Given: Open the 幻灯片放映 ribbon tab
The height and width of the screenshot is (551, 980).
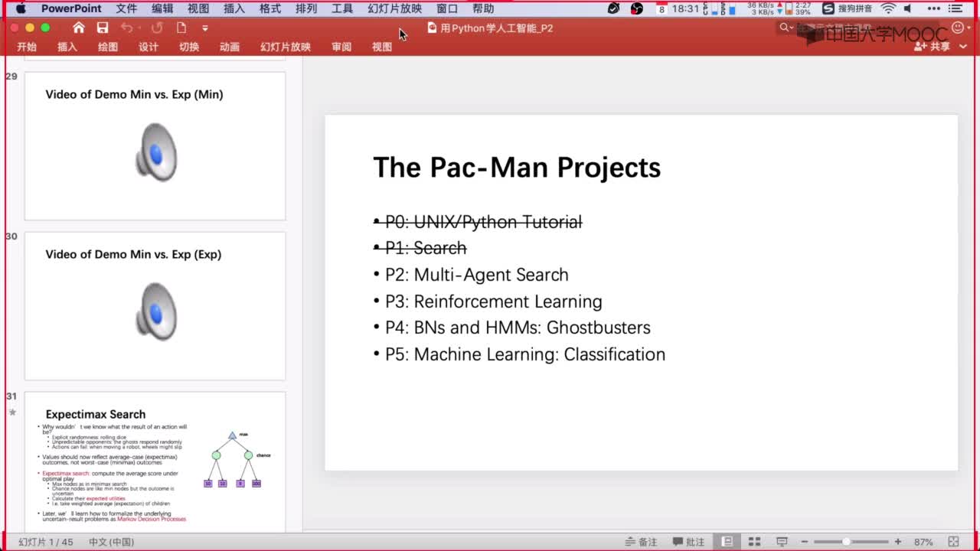Looking at the screenshot, I should tap(286, 47).
